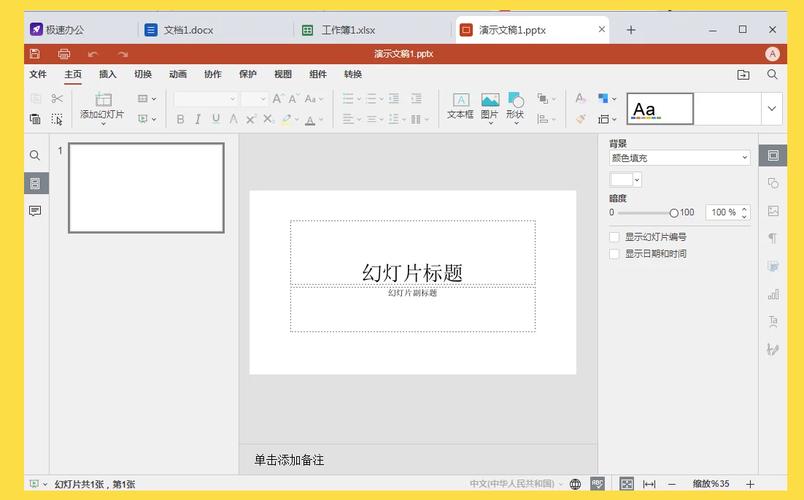
Task: Click fit-to-slide icon in status bar
Action: (x=627, y=484)
